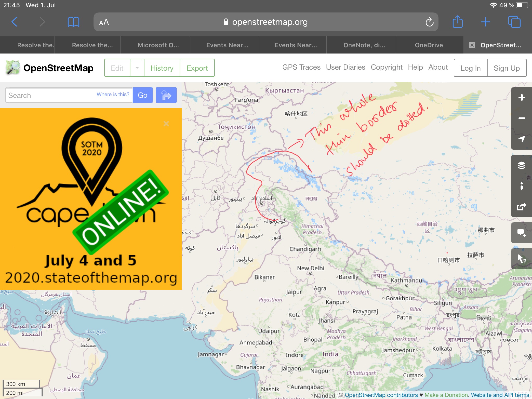Tap the Safari forward arrow
The width and height of the screenshot is (532, 399).
click(x=42, y=22)
